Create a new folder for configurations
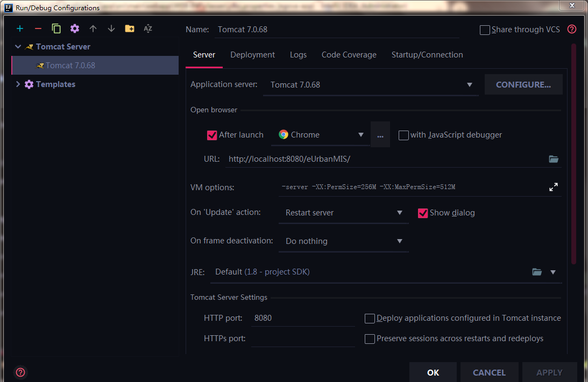The image size is (588, 382). pos(130,28)
